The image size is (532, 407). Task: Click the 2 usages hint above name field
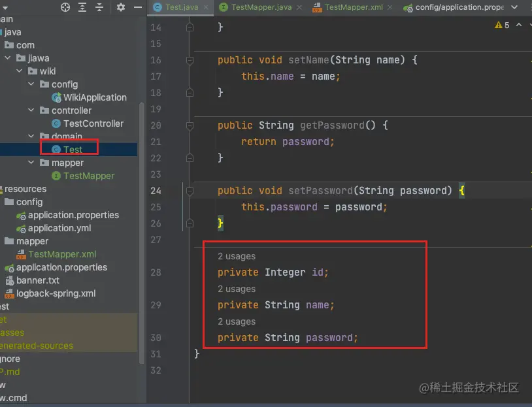[237, 289]
